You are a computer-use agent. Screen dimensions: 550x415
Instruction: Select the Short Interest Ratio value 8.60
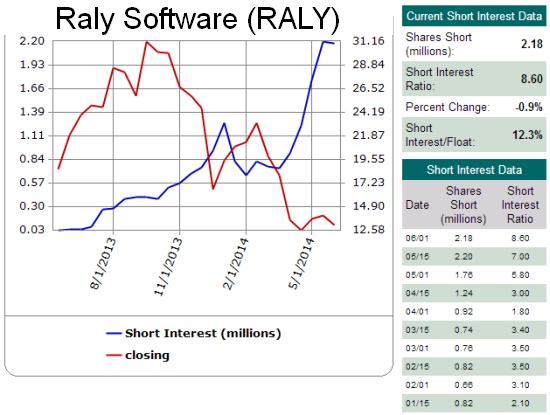click(532, 79)
